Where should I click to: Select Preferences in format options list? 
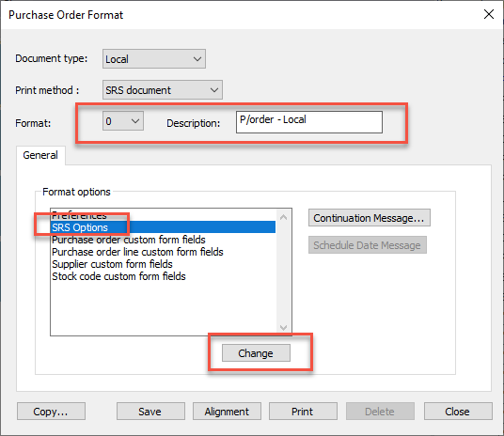tap(164, 215)
